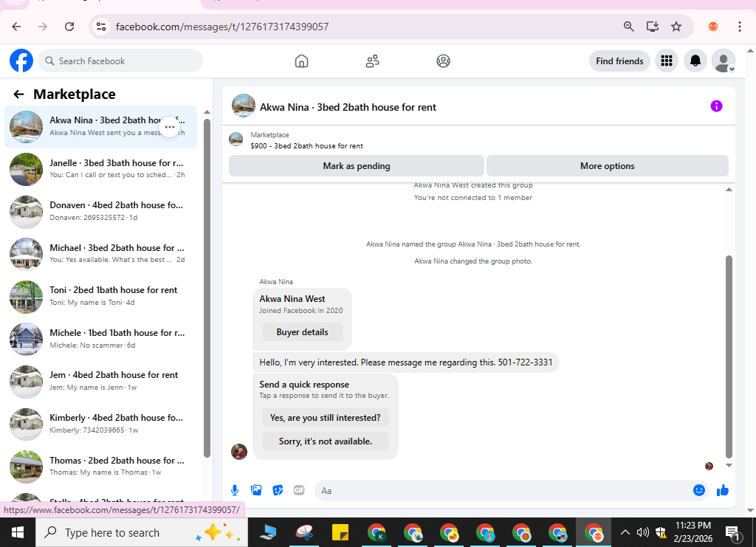
Task: Click the Windows taskbar search box
Action: 142,532
